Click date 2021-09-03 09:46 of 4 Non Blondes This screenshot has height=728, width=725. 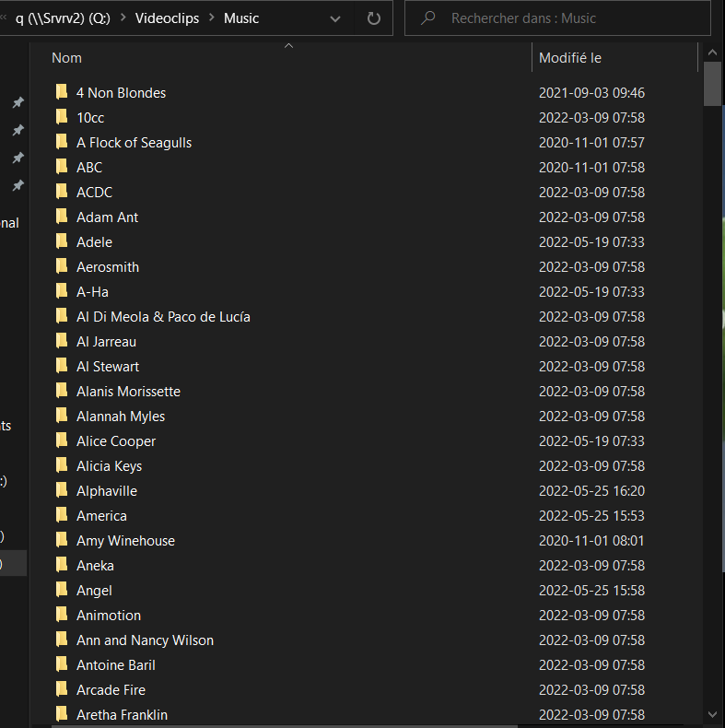591,93
